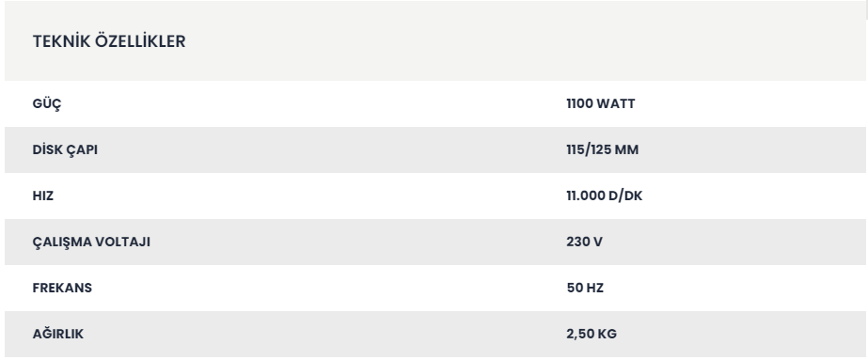This screenshot has width=868, height=360.
Task: Click the 1100 WATT value
Action: 601,104
